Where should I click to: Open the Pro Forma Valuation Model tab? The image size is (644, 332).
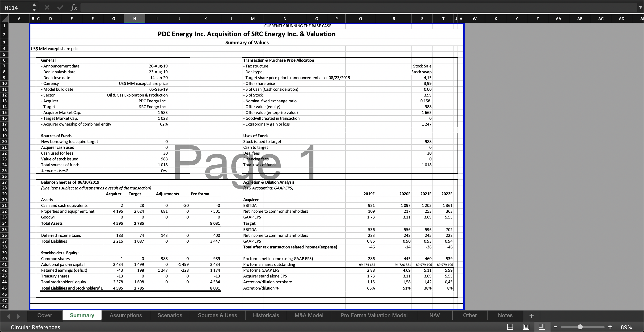(374, 315)
